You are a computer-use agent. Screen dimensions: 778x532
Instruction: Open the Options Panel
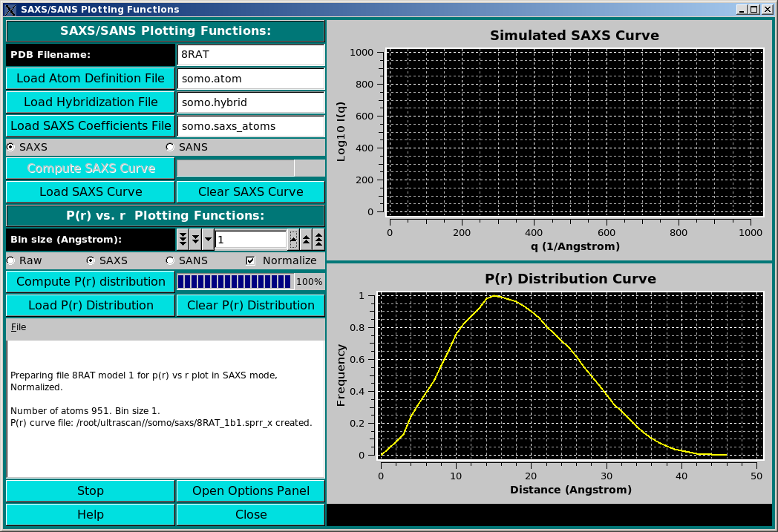250,490
